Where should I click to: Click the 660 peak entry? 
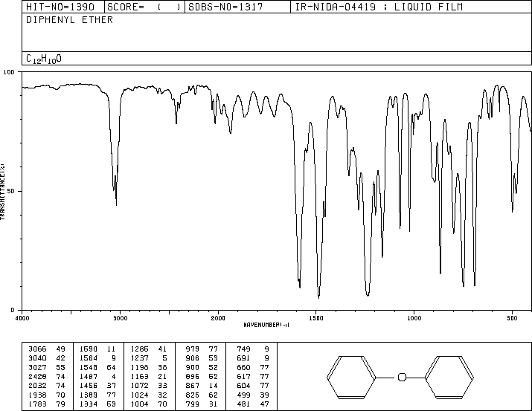coord(253,367)
